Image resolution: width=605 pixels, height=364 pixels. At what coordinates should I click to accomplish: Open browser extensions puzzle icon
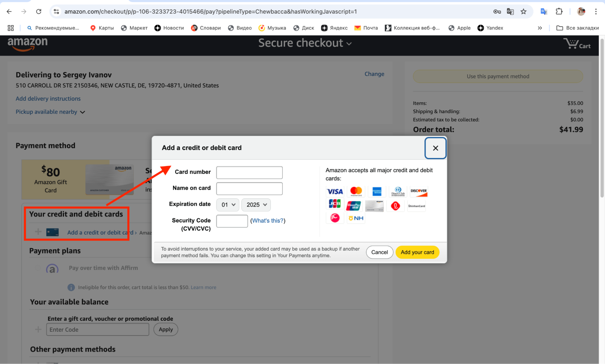559,11
